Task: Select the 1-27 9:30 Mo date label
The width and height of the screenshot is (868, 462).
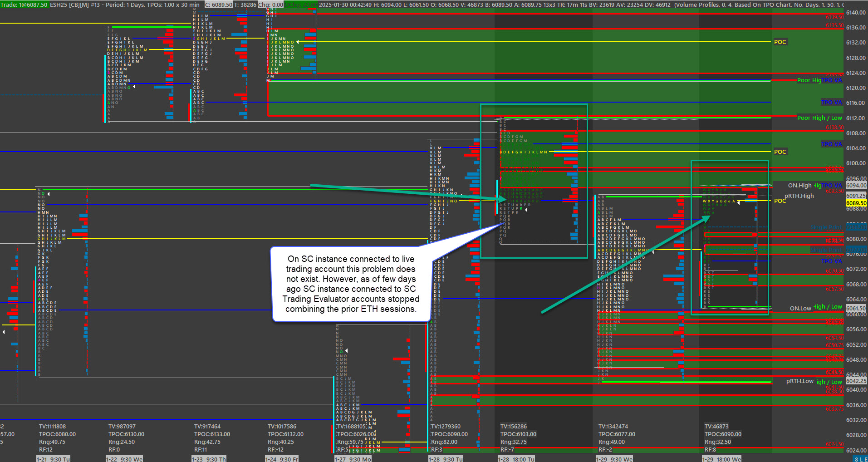Action: (x=353, y=459)
